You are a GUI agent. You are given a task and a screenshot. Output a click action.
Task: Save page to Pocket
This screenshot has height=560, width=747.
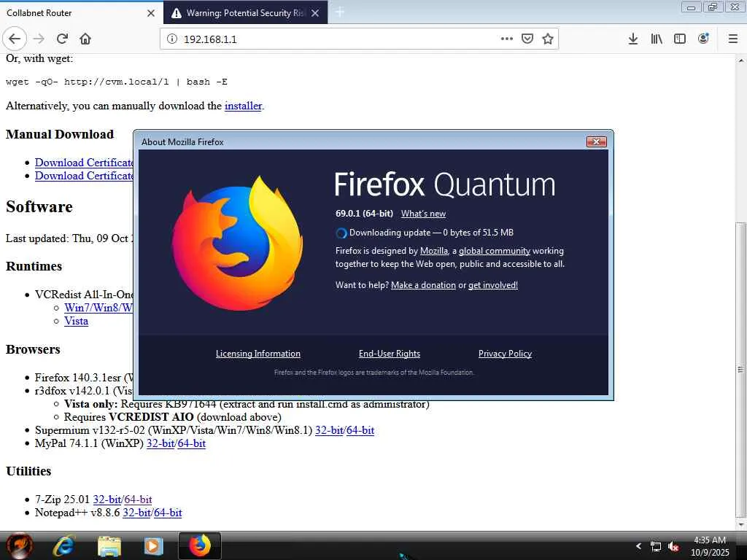(527, 39)
